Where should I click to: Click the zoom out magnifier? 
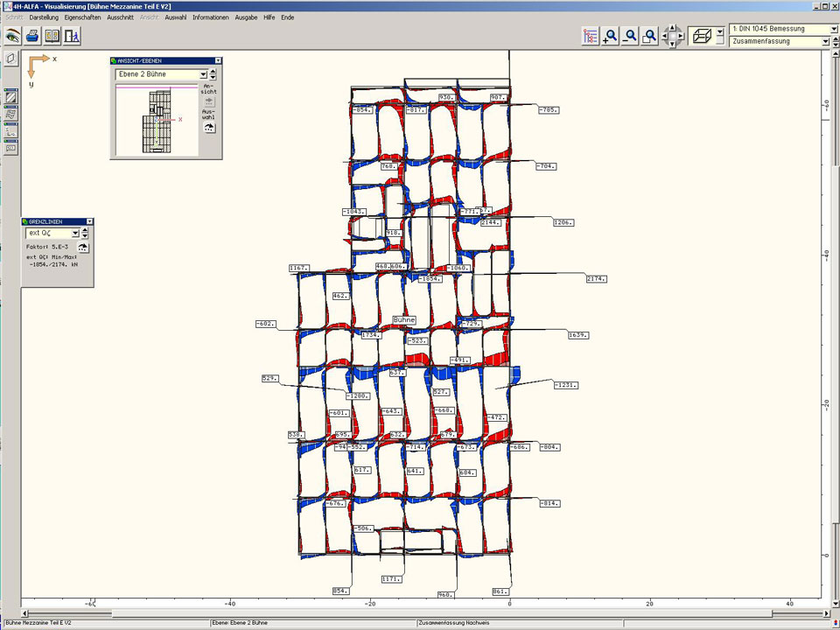(x=630, y=36)
